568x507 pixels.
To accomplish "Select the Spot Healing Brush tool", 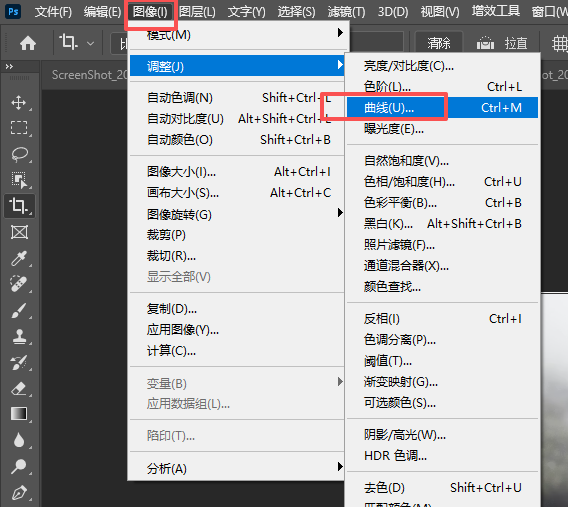I will pos(19,284).
